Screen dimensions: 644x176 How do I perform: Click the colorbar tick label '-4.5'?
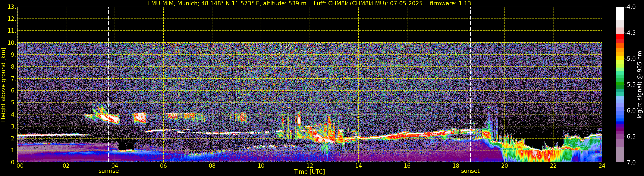click(x=630, y=33)
